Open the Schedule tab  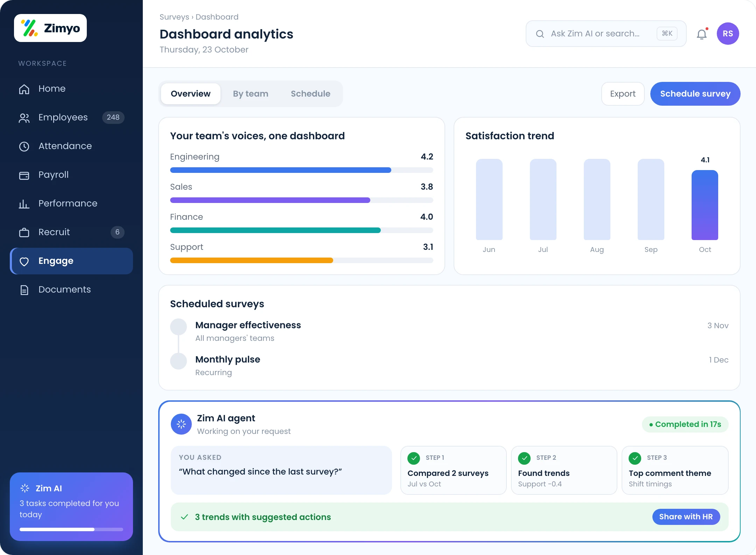(310, 94)
